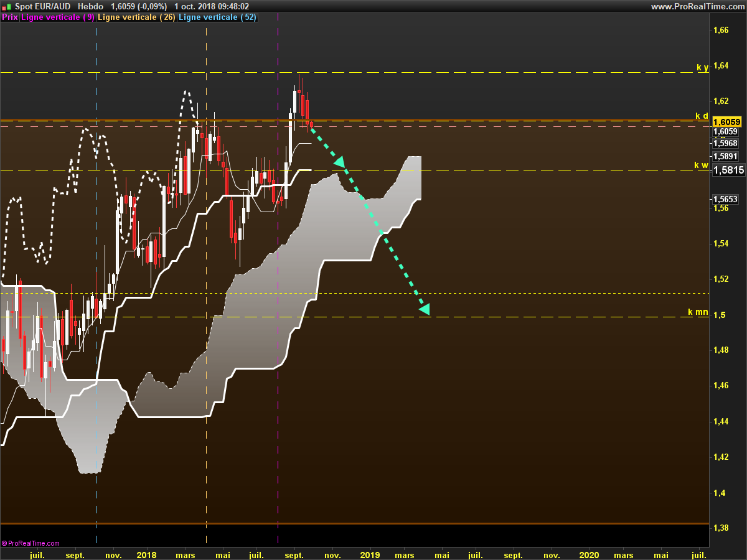Click the 'k d' horizontal line label
This screenshot has width=747, height=560.
coord(702,116)
